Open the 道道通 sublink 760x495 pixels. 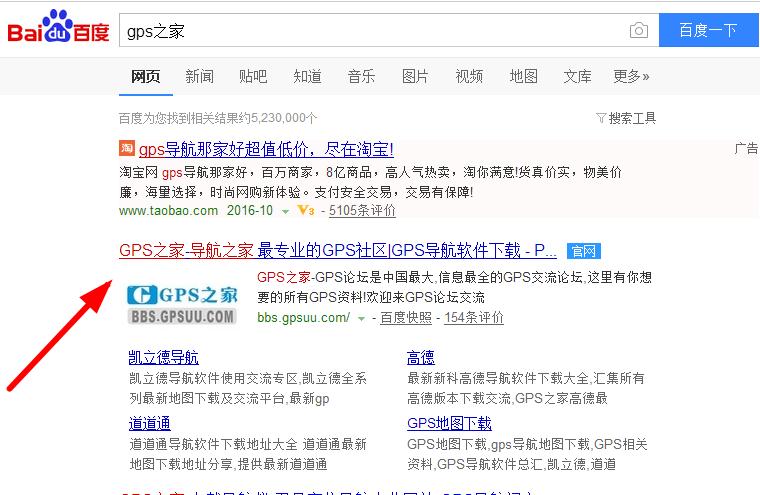[149, 423]
